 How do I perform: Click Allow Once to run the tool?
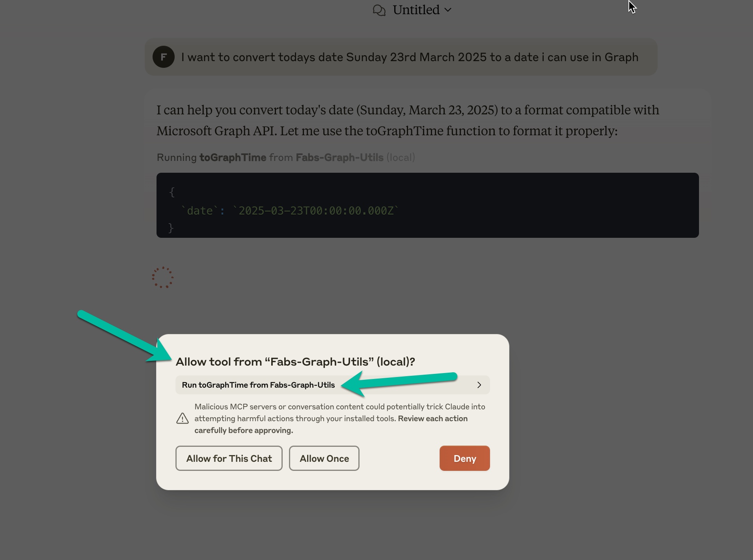point(324,458)
